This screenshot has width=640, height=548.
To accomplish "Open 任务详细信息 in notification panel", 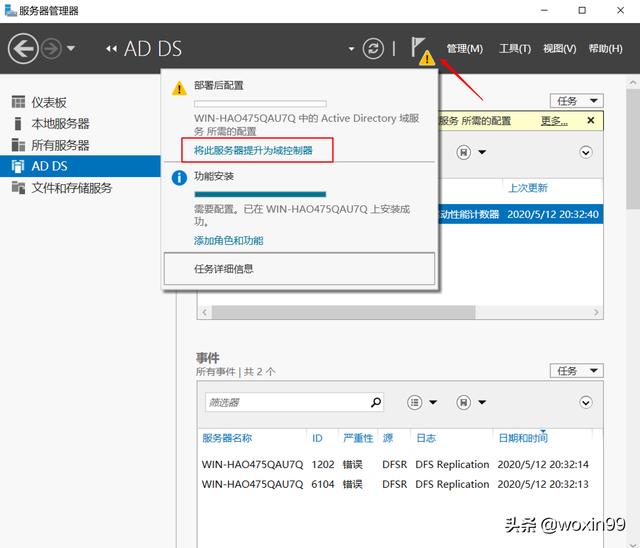I will tap(299, 268).
